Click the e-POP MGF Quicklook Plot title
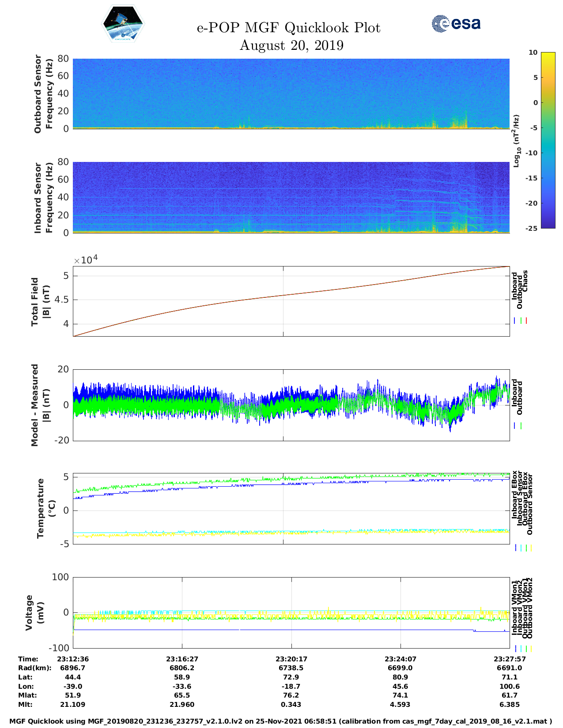The width and height of the screenshot is (563, 728). [288, 28]
